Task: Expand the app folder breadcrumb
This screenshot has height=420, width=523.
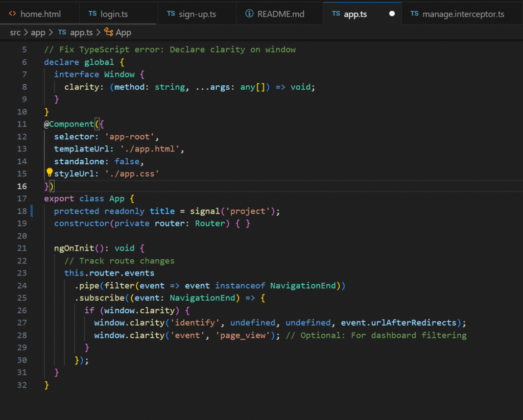Action: [38, 33]
